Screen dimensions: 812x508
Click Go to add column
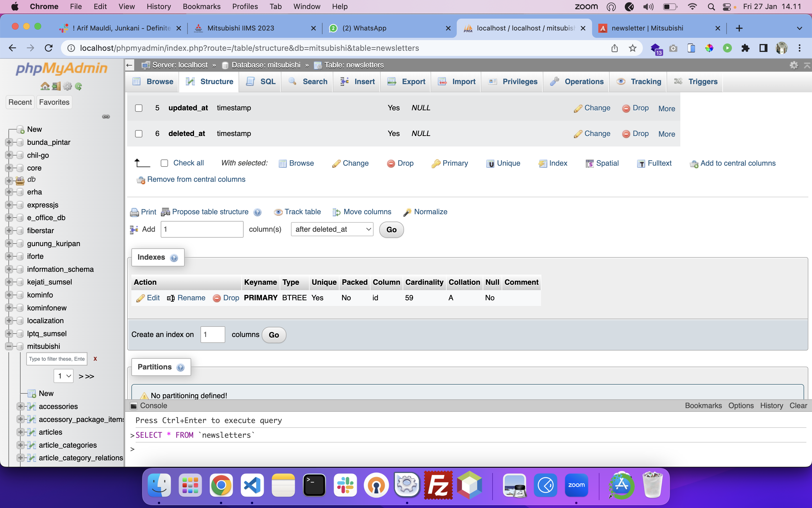391,230
